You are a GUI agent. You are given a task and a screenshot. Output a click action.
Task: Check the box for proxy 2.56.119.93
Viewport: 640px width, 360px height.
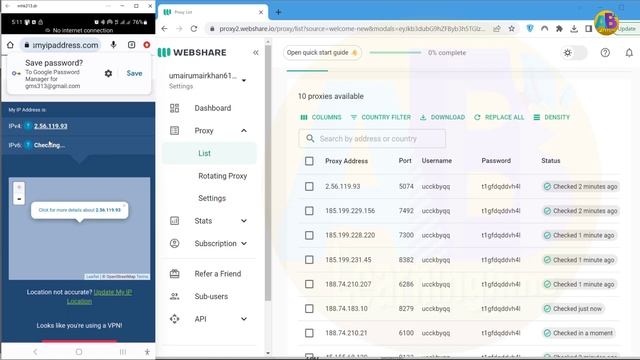[309, 187]
